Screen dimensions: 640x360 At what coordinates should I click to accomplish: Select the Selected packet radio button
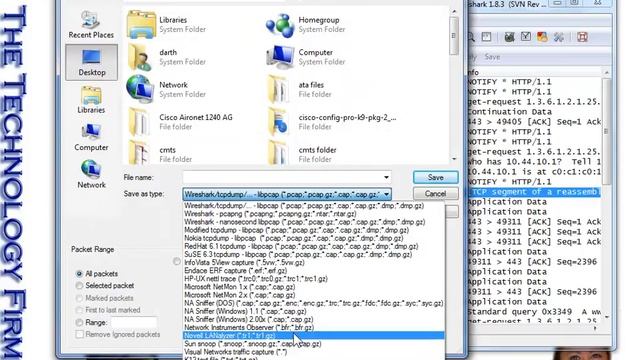(79, 286)
